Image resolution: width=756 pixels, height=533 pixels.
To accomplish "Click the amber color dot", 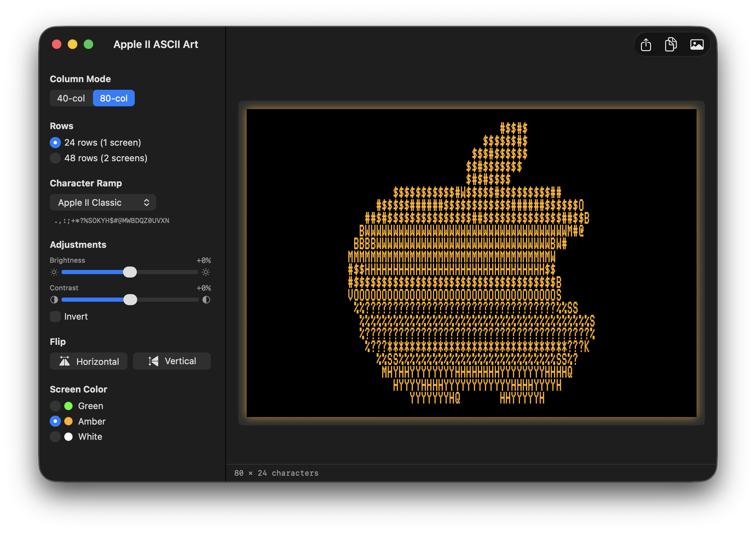I will tap(68, 421).
